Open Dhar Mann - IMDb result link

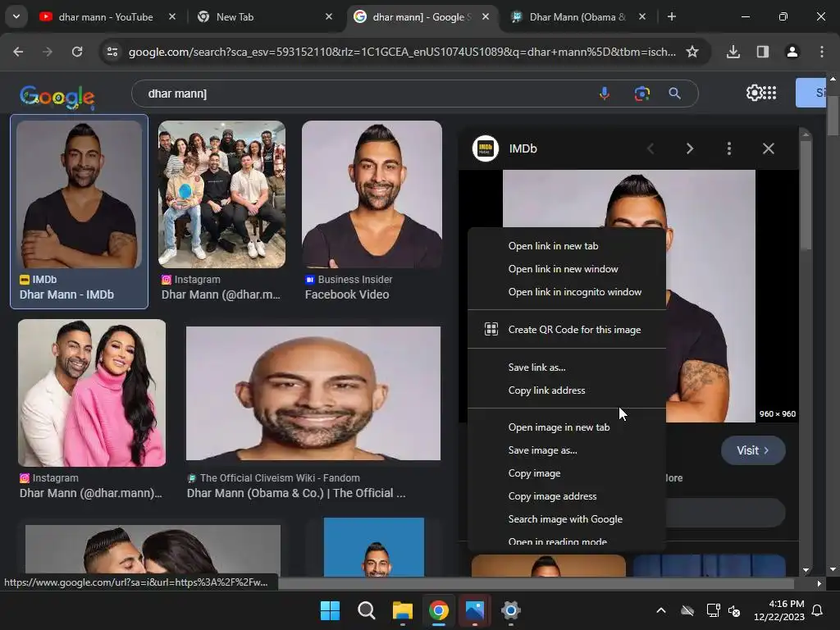[x=66, y=294]
